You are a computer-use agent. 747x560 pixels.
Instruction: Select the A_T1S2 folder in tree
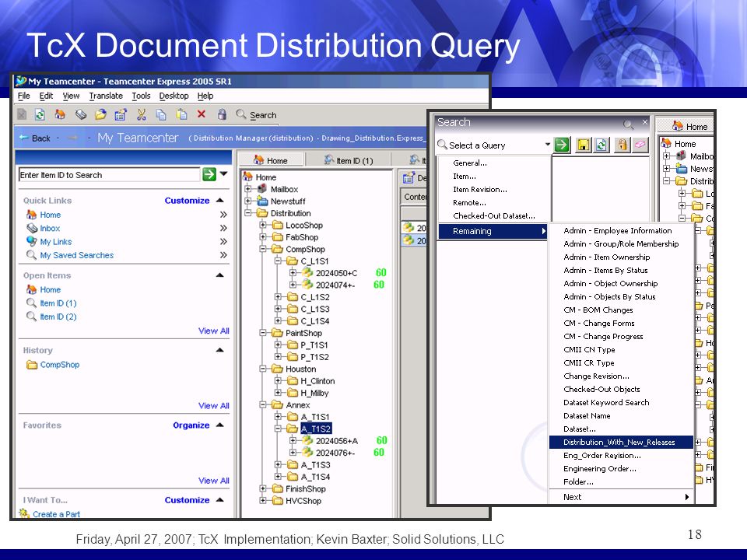click(315, 429)
